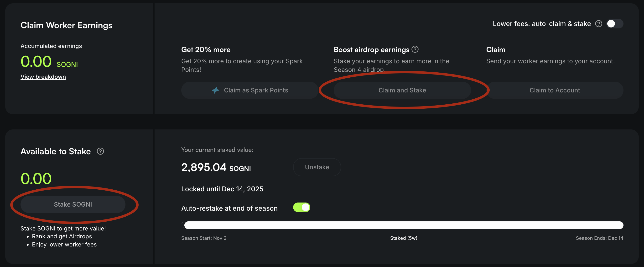Image resolution: width=644 pixels, height=267 pixels.
Task: Click the Season Ends: Dec 14 label
Action: tap(599, 238)
